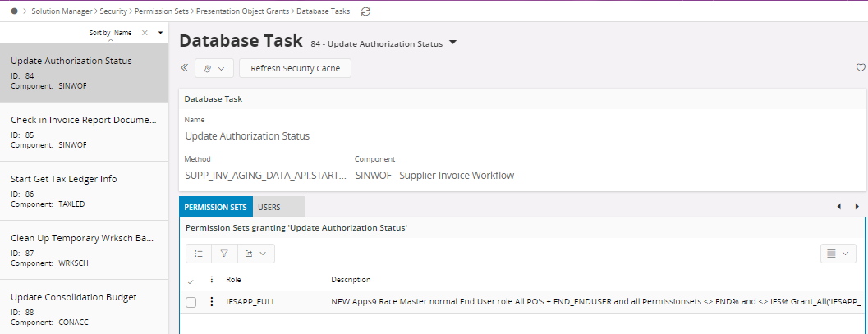The width and height of the screenshot is (868, 334).
Task: Open row actions menu for IFSAPP_FULL
Action: [x=212, y=302]
